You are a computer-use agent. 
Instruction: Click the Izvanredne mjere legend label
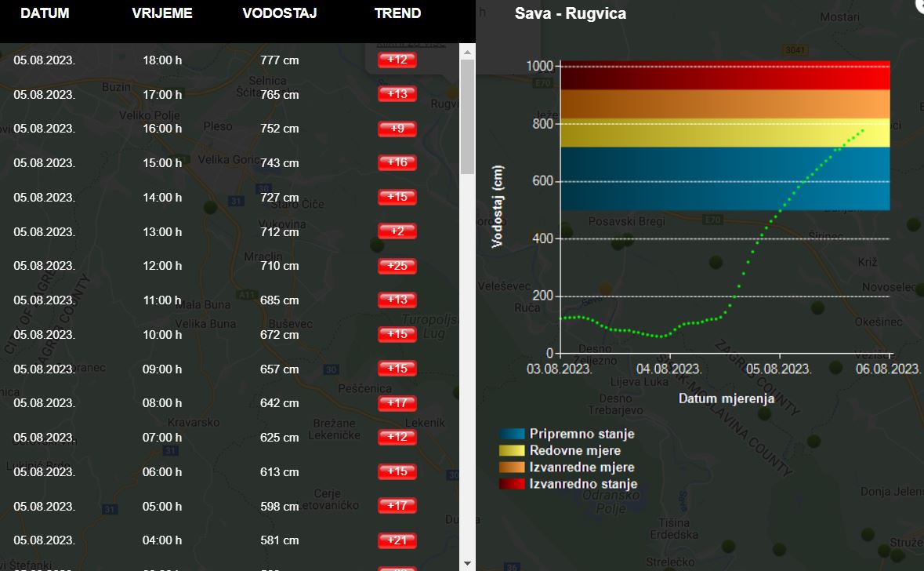582,467
